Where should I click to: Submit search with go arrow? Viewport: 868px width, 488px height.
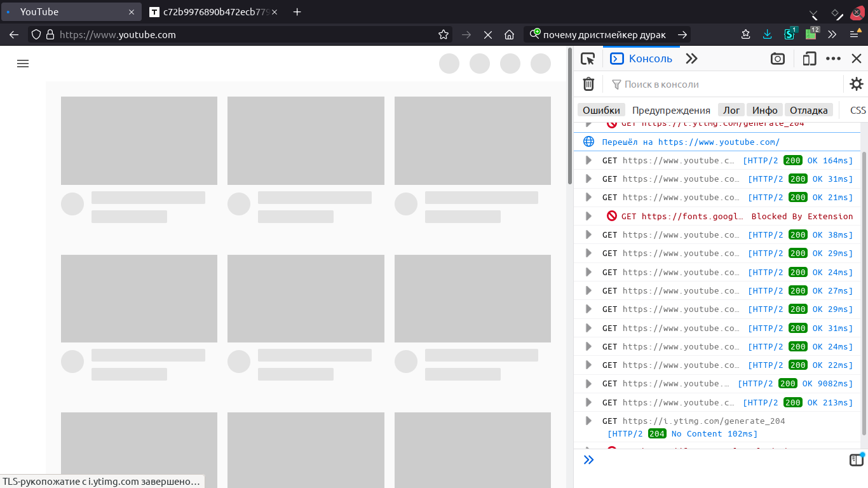coord(682,35)
